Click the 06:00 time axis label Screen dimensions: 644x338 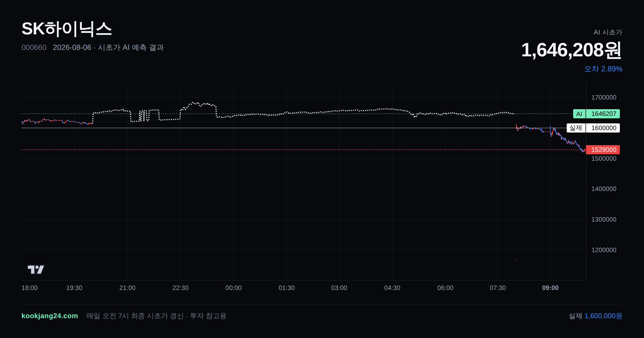pyautogui.click(x=445, y=288)
